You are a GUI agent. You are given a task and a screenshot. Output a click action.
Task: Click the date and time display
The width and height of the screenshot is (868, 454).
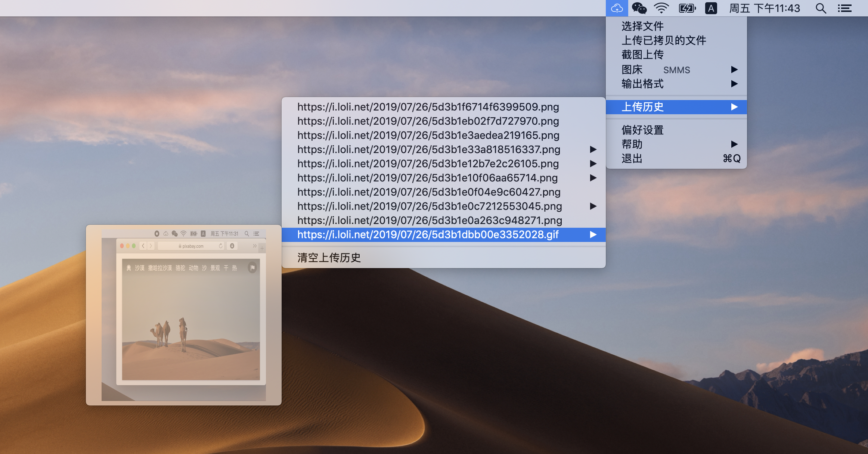[765, 8]
